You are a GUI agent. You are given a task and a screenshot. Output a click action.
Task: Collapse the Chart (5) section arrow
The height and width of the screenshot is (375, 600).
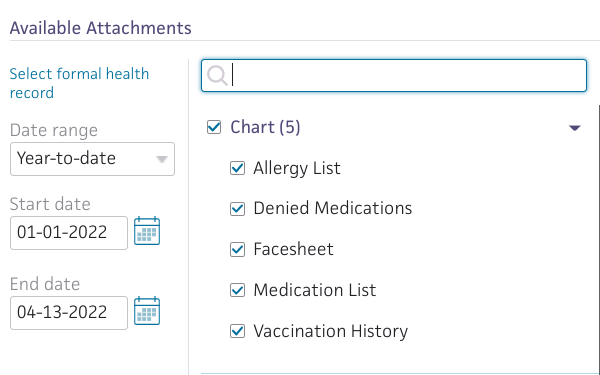tap(575, 128)
